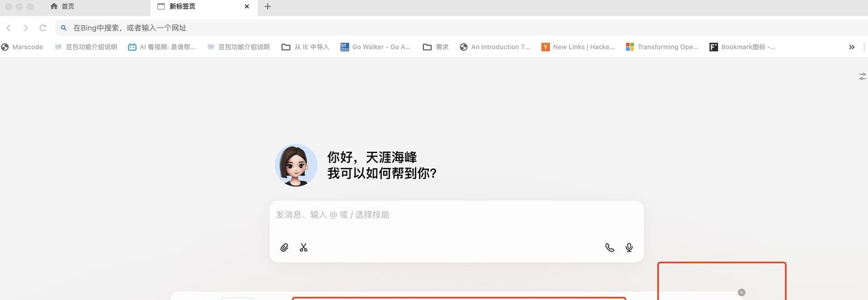868x300 pixels.
Task: Open the Marscode bookmark
Action: pyautogui.click(x=22, y=47)
